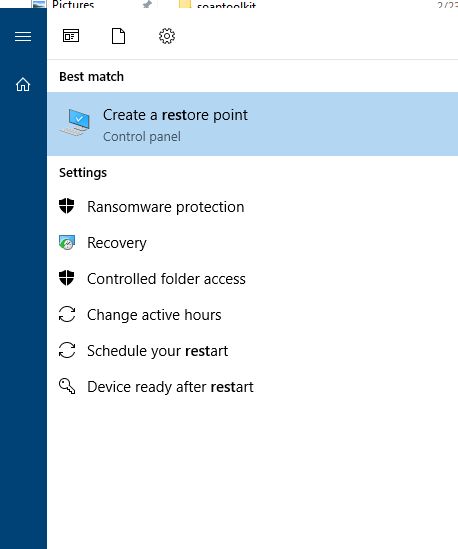Click refresh icon beside Change active hours
Viewport: 458px width, 549px height.
(67, 314)
